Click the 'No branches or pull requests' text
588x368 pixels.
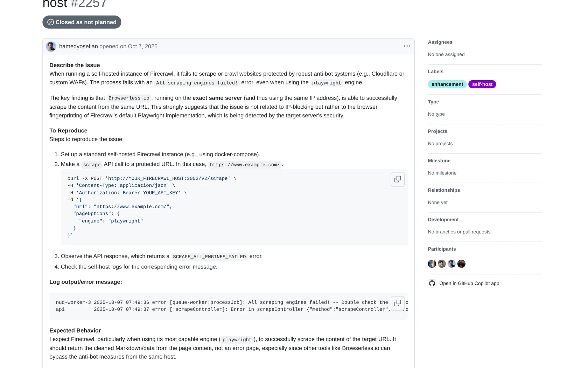point(459,232)
